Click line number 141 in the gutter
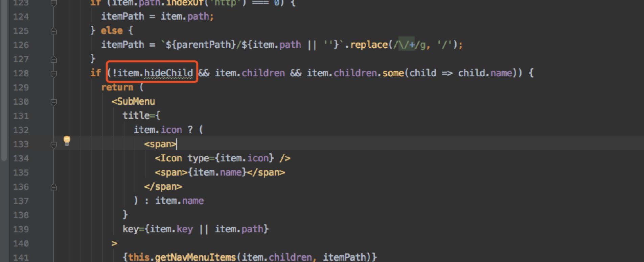644x262 pixels. [x=21, y=258]
